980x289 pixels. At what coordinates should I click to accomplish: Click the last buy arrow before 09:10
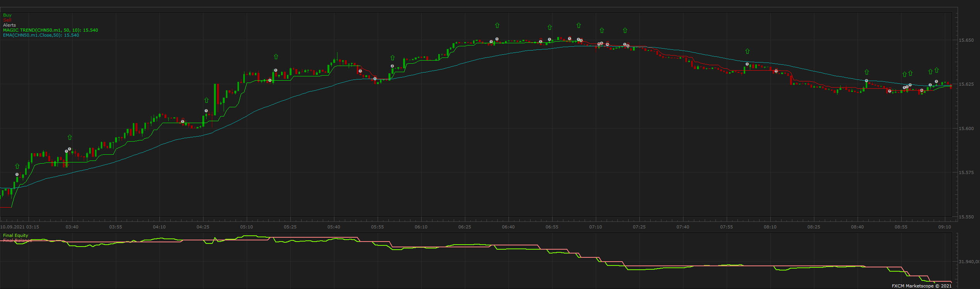[937, 70]
